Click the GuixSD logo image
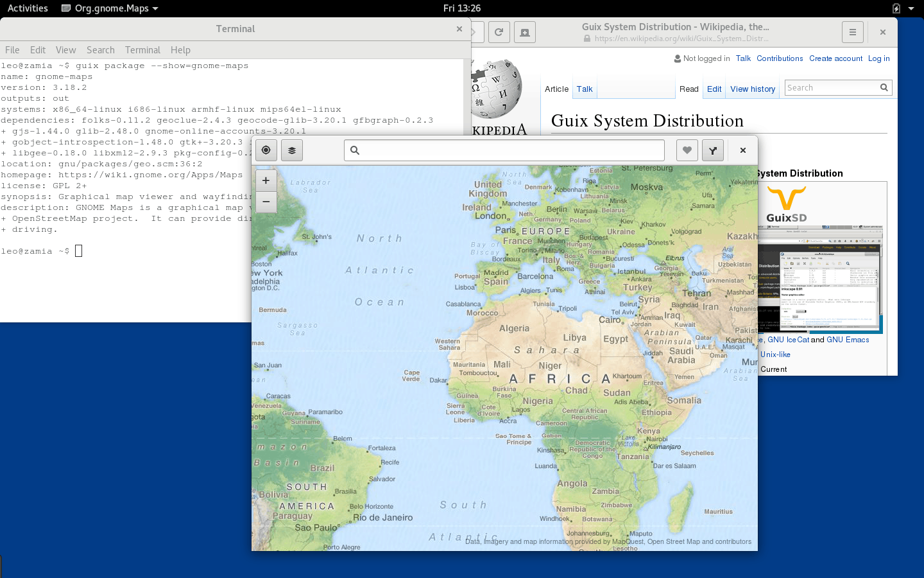The height and width of the screenshot is (578, 924). [x=787, y=205]
